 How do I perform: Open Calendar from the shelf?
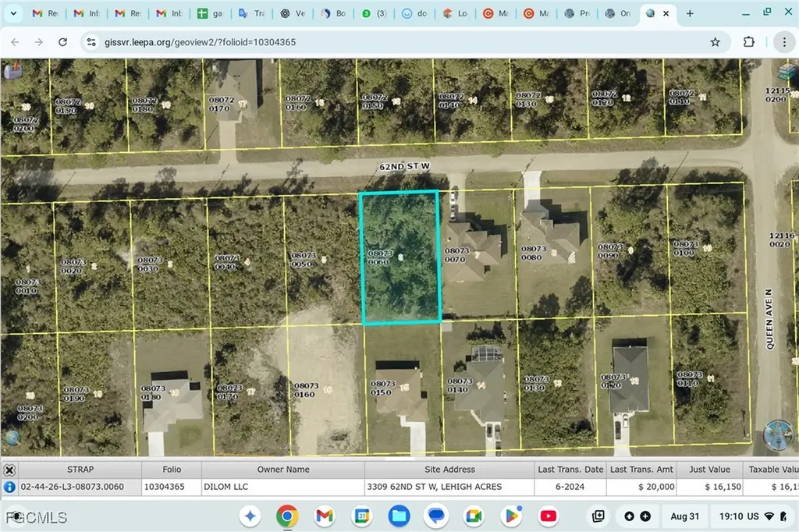pos(361,516)
